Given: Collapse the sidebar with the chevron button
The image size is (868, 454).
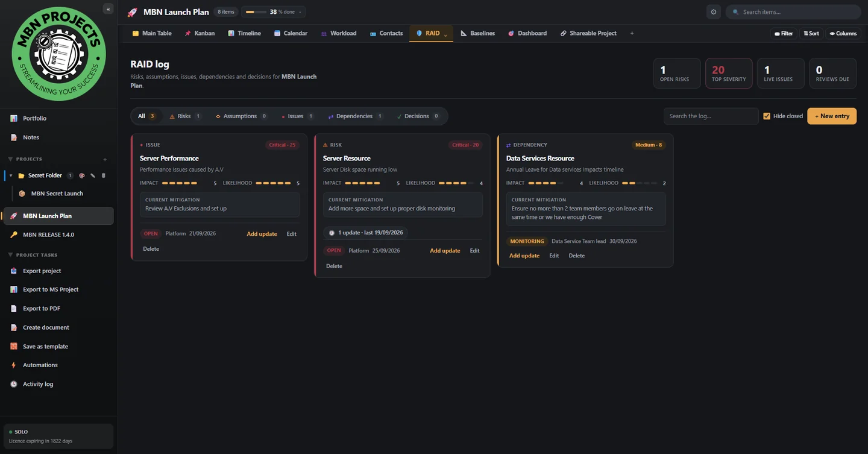Looking at the screenshot, I should [x=108, y=9].
